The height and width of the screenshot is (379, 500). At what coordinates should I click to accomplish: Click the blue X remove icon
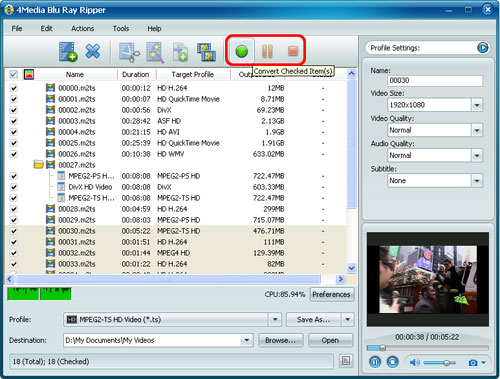tap(93, 51)
